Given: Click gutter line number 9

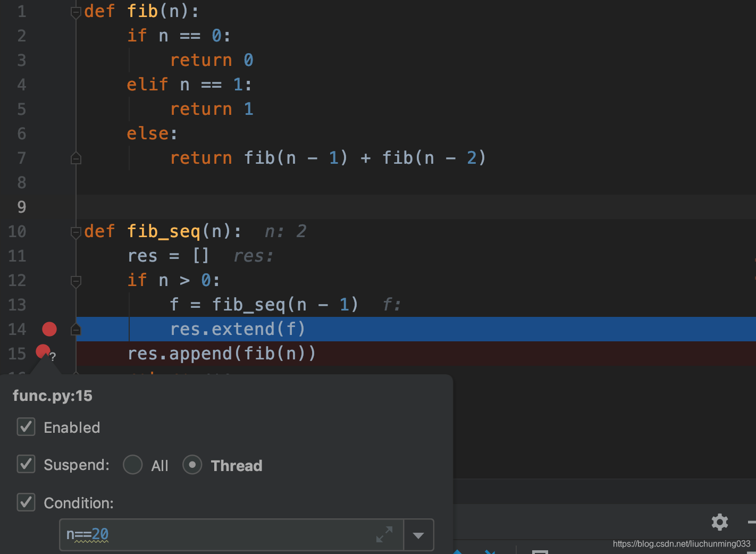Looking at the screenshot, I should pos(22,207).
